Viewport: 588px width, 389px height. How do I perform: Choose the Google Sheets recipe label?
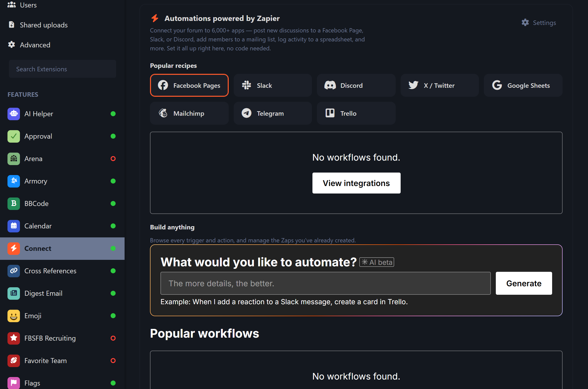pyautogui.click(x=528, y=86)
